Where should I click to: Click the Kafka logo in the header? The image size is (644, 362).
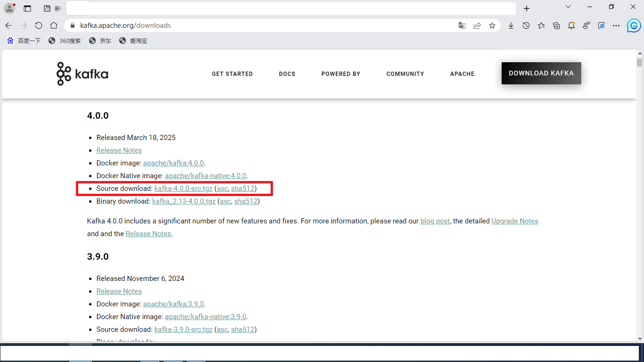pos(83,74)
